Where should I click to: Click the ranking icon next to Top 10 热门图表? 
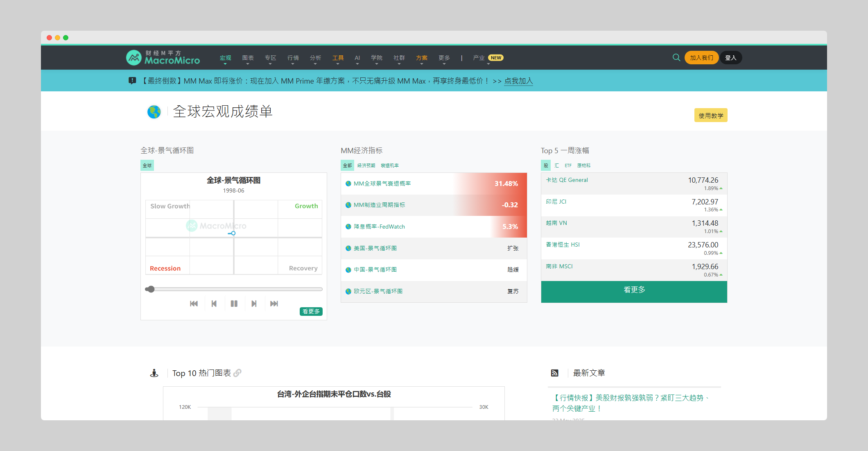(x=154, y=373)
